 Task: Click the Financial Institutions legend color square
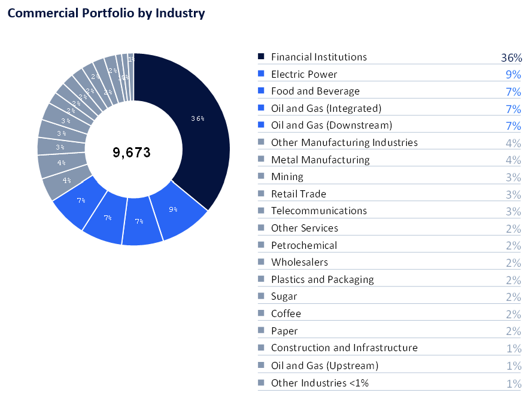[261, 57]
